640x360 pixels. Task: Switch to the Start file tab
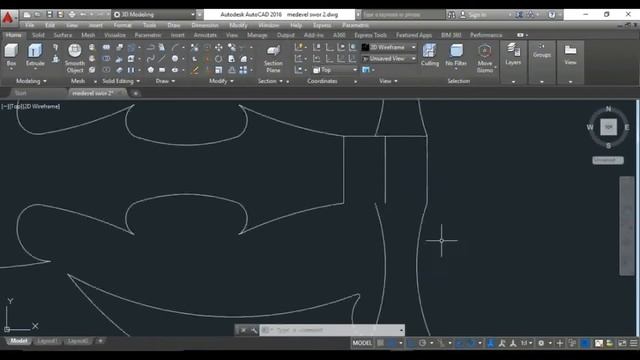point(20,93)
